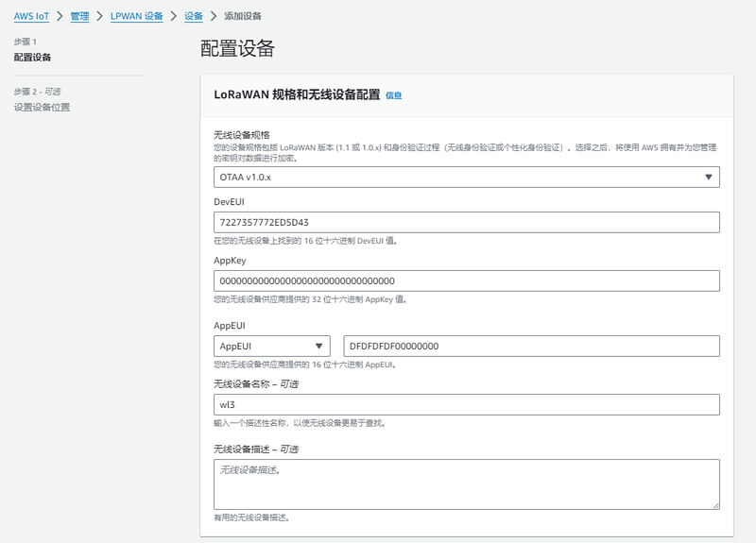Focus the AppKey field filled with zeros

point(466,280)
